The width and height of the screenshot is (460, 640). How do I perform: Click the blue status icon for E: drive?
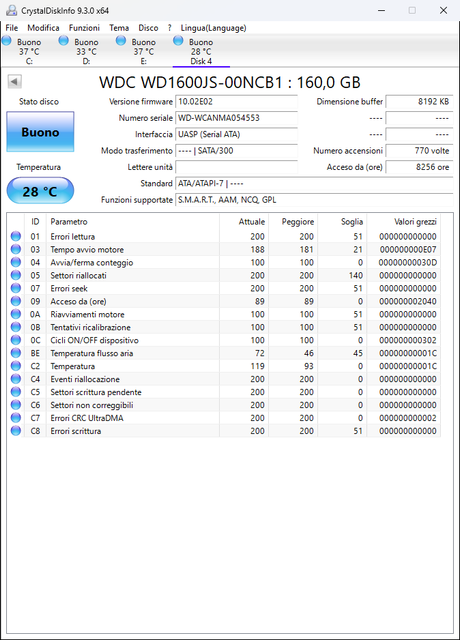120,40
